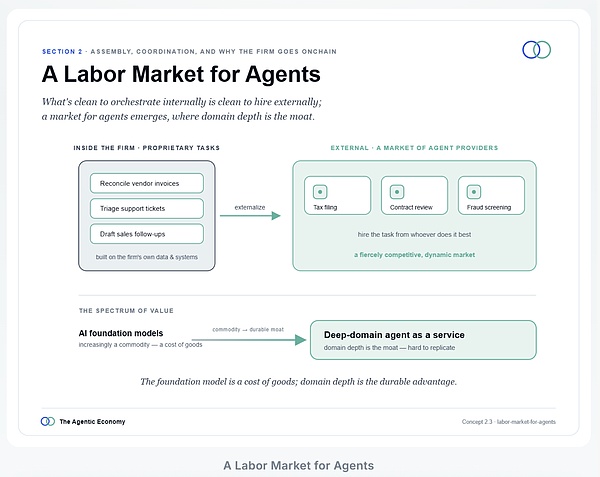600x477 pixels.
Task: Select the Triage support tickets task box
Action: click(147, 208)
